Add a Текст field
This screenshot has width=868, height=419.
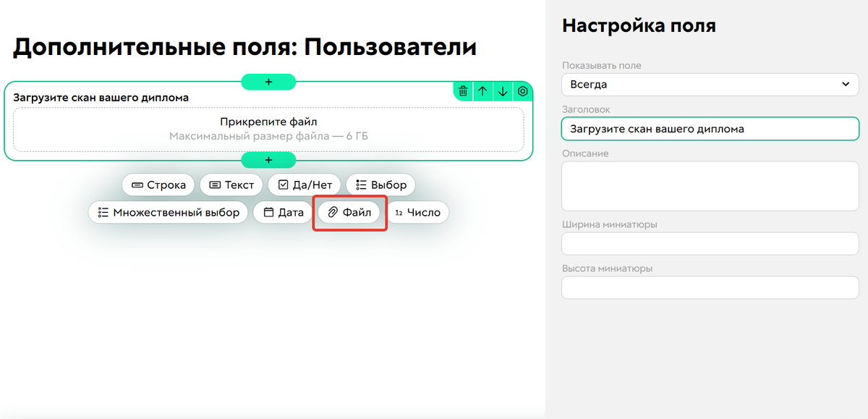(231, 185)
